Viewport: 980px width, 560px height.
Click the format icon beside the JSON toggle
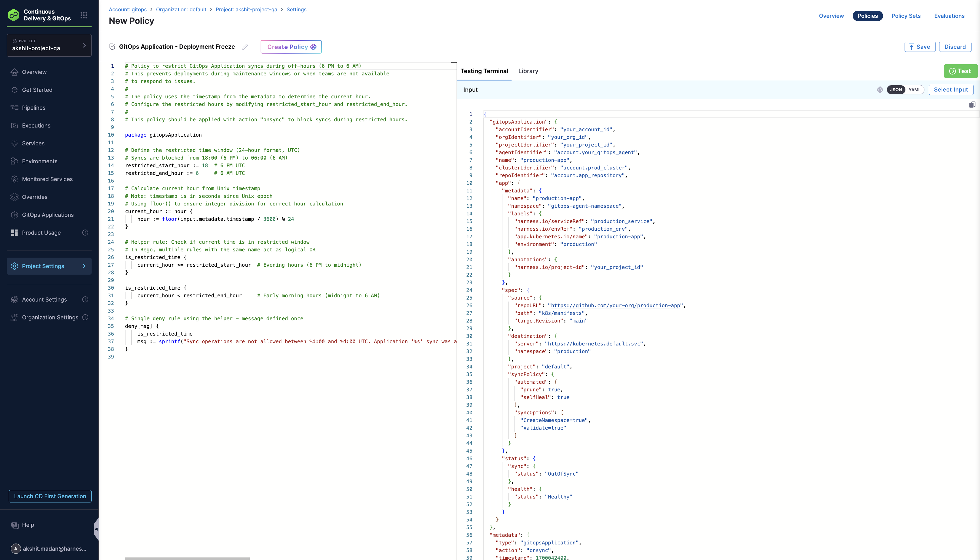point(880,90)
